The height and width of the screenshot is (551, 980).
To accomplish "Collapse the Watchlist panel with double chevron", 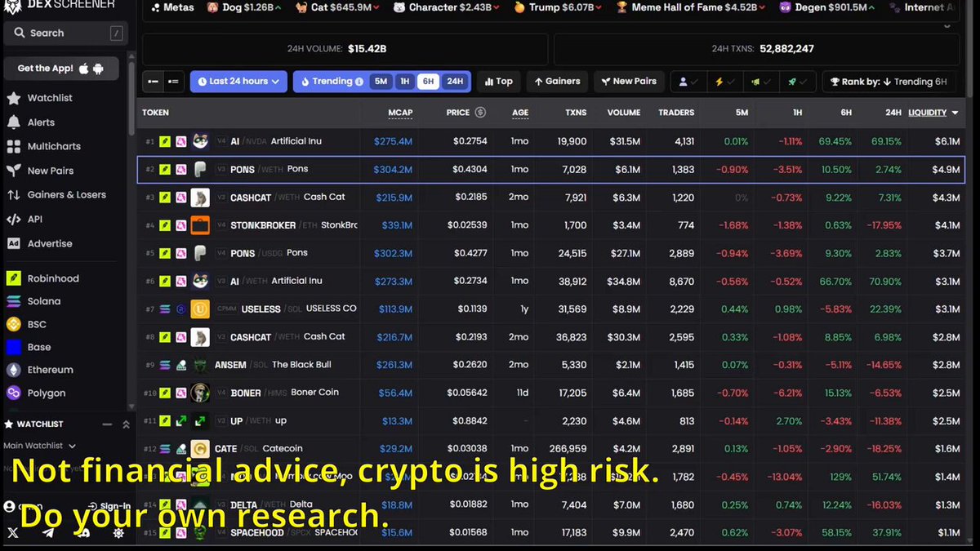I will click(x=126, y=424).
